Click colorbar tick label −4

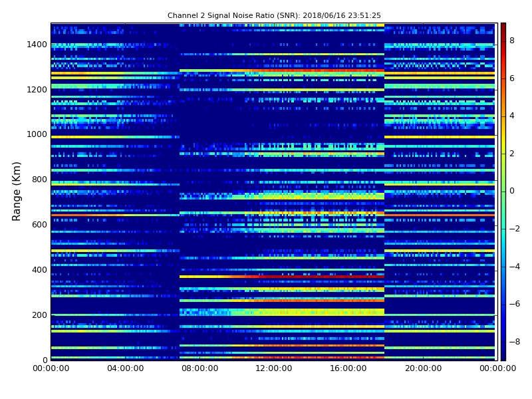515,267
